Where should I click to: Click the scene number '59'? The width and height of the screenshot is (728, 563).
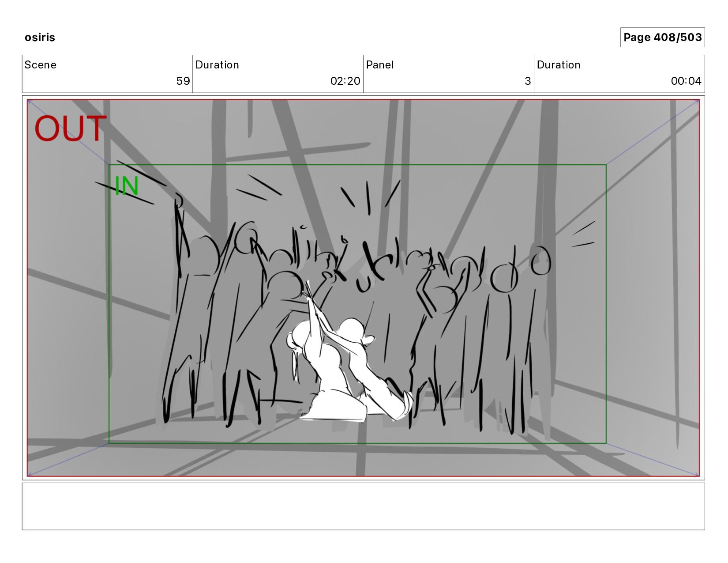coord(183,81)
